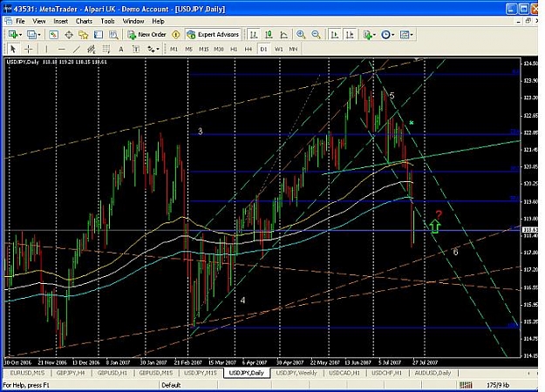Screen dimensions: 545x392
Task: Open the Strategy Tester magnifier icon
Action: 113,35
